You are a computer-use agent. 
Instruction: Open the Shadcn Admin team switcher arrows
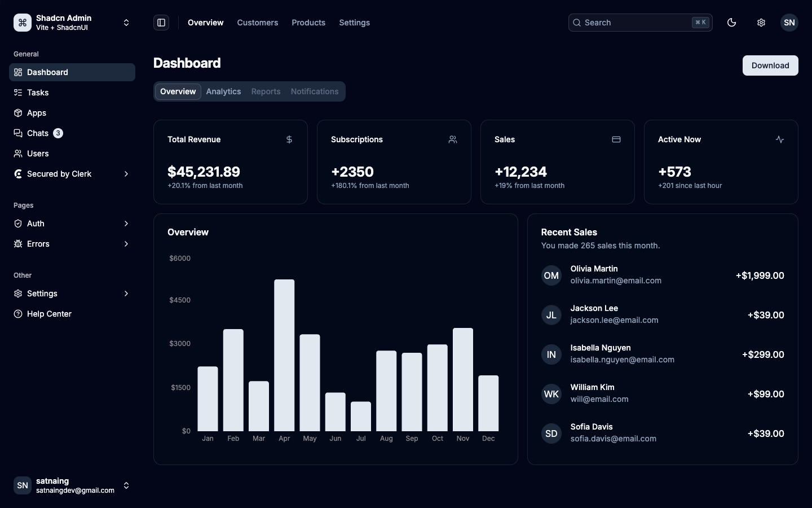tap(126, 23)
